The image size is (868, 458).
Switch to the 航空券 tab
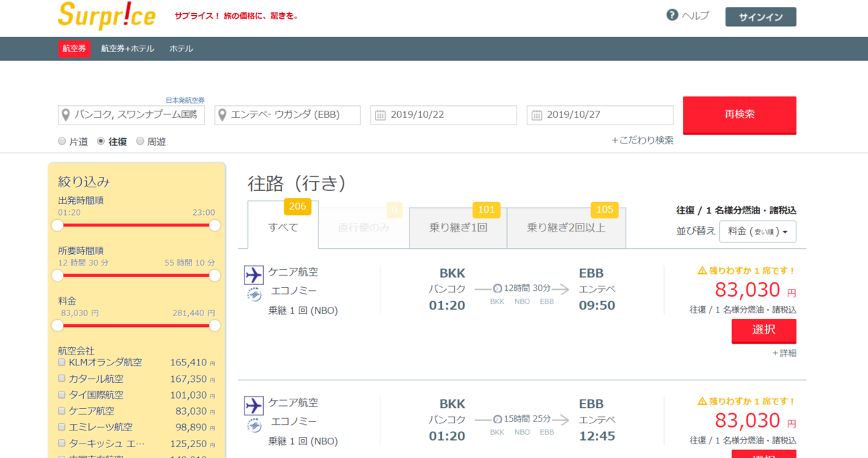[74, 48]
